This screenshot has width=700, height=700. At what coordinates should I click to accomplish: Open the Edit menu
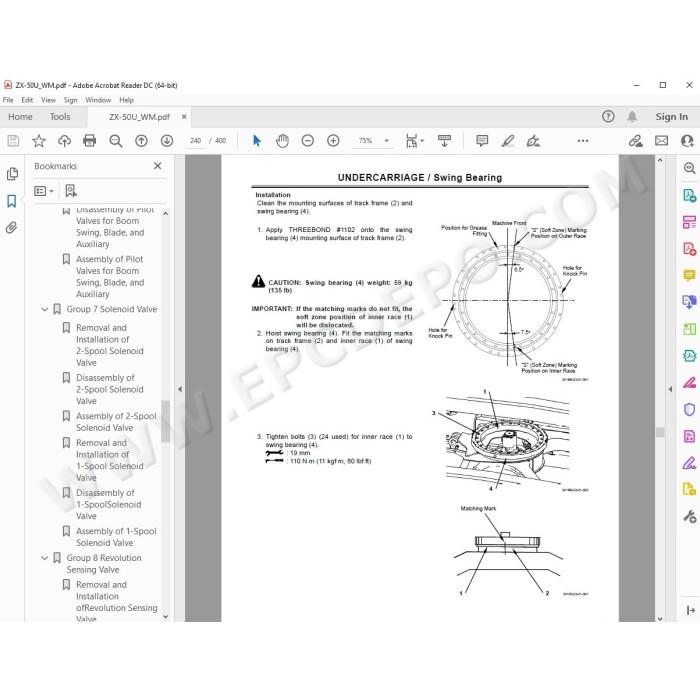[27, 100]
